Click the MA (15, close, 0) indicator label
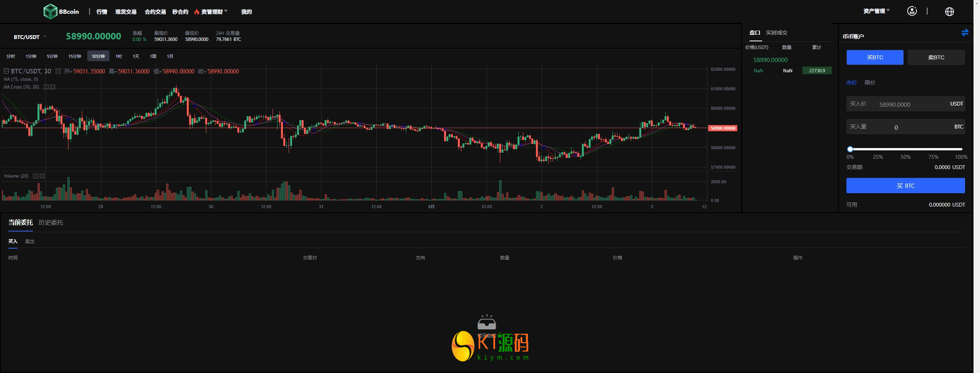This screenshot has width=980, height=373. pos(21,79)
